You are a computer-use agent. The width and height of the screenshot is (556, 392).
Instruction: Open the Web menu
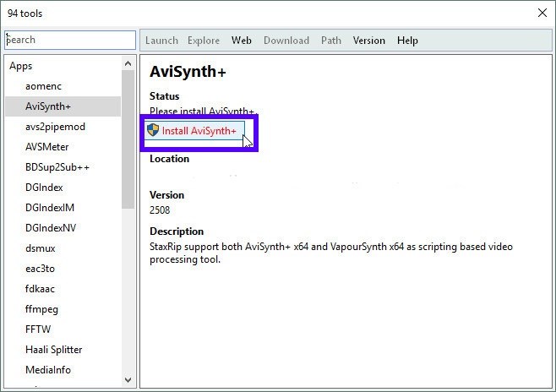click(242, 40)
